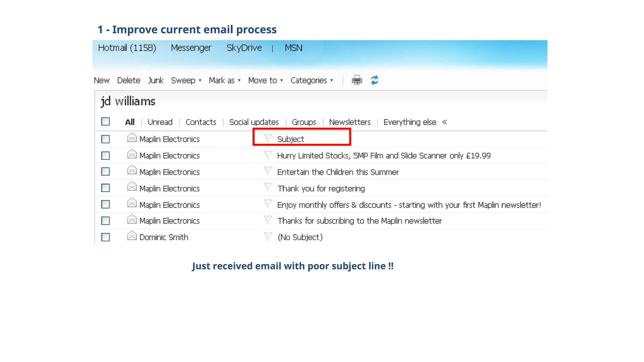Click envelope icon for 'Enjoy monthly offers' email
The height and width of the screenshot is (362, 644).
pos(132,203)
